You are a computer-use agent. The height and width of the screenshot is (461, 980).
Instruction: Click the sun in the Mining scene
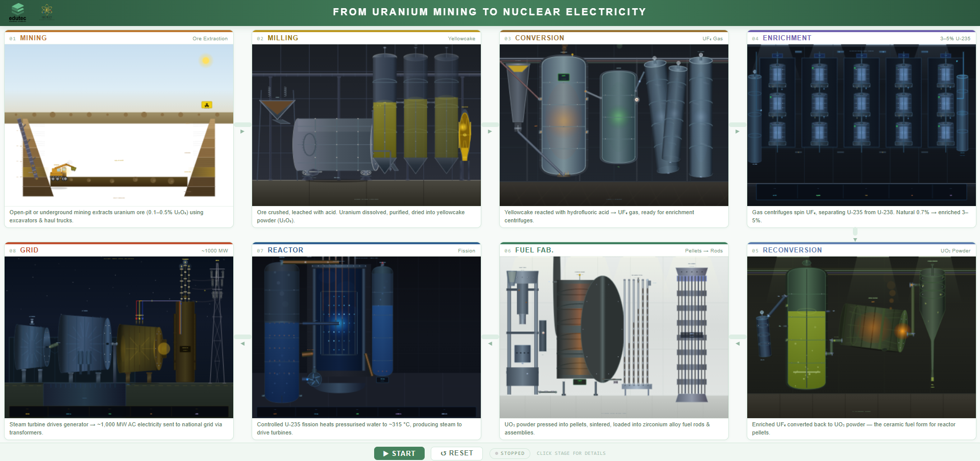click(x=206, y=61)
